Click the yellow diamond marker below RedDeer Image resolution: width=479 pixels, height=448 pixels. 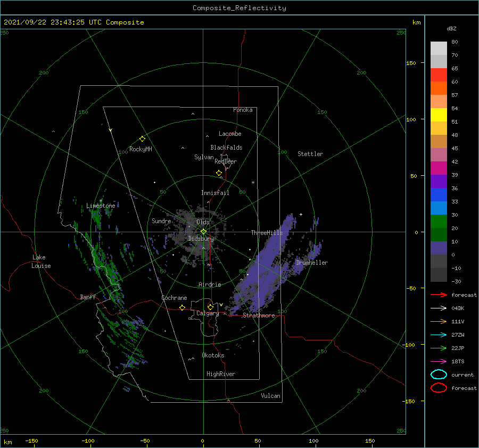tap(219, 173)
